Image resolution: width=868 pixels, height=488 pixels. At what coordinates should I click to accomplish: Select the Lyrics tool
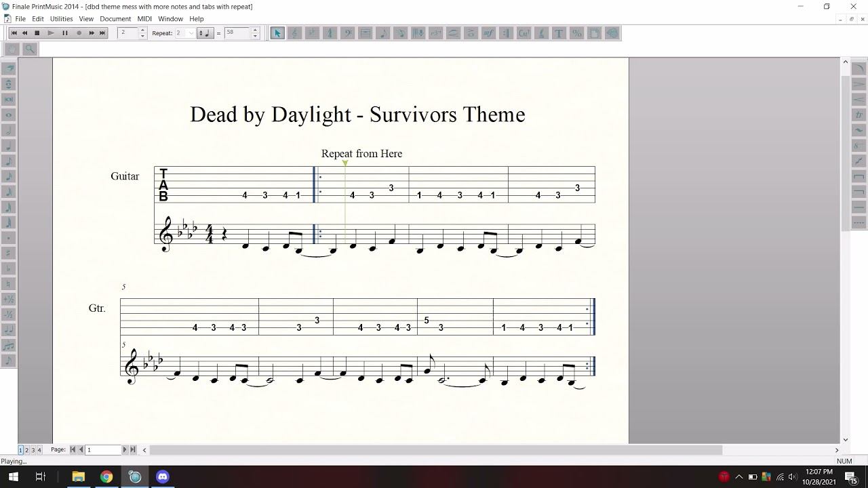(542, 33)
